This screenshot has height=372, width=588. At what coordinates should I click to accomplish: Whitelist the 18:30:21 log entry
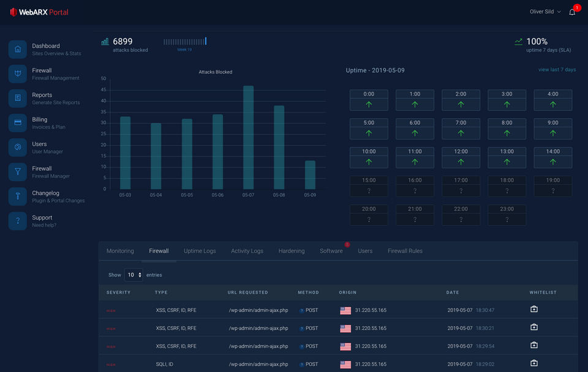(x=534, y=327)
